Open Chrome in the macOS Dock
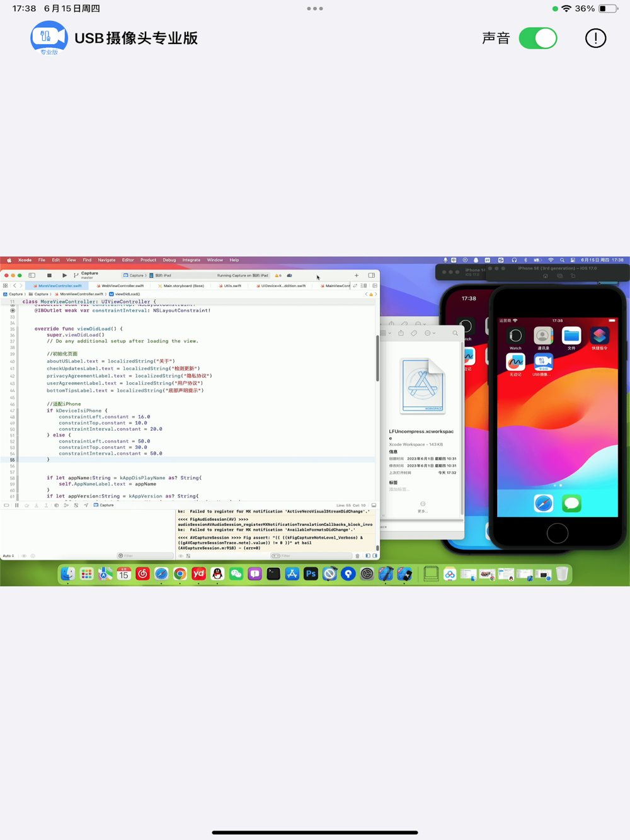This screenshot has width=630, height=840. tap(180, 574)
